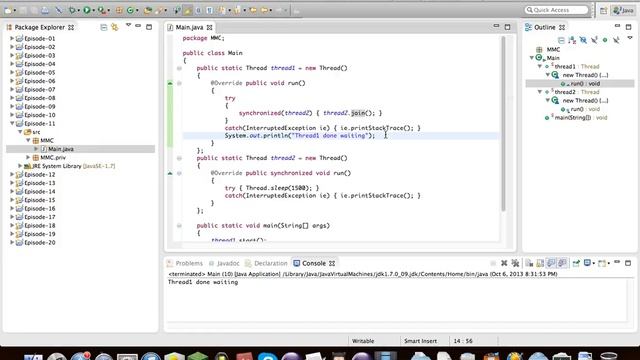Toggle Sort alphabetically in Outline
Viewport: 640px width, 360px height.
click(572, 40)
